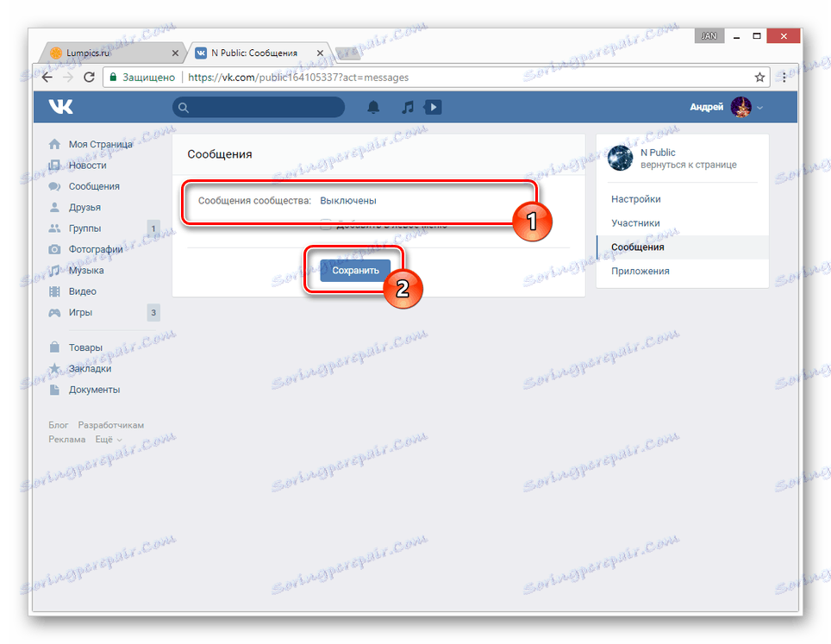The height and width of the screenshot is (644, 831).
Task: Click вернуться к странице link
Action: tap(689, 165)
